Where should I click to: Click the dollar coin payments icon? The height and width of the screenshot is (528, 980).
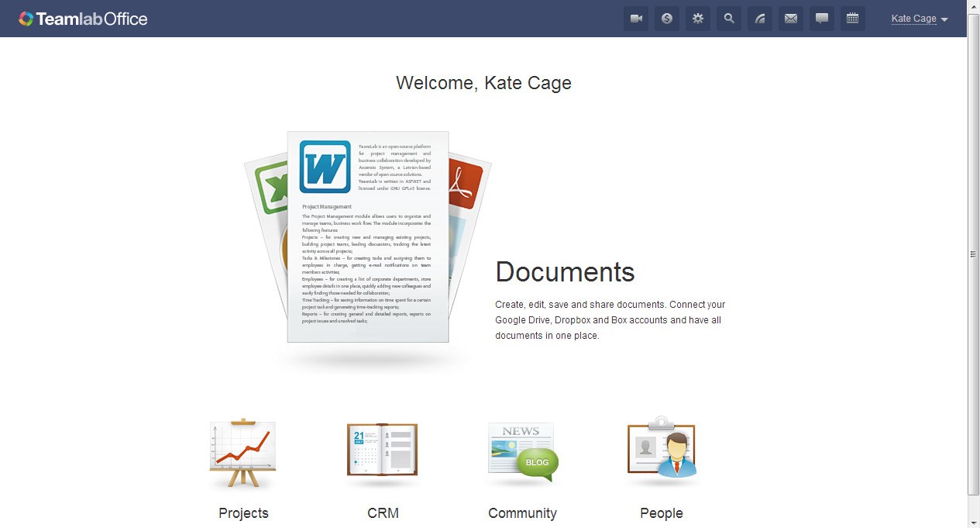[x=667, y=19]
